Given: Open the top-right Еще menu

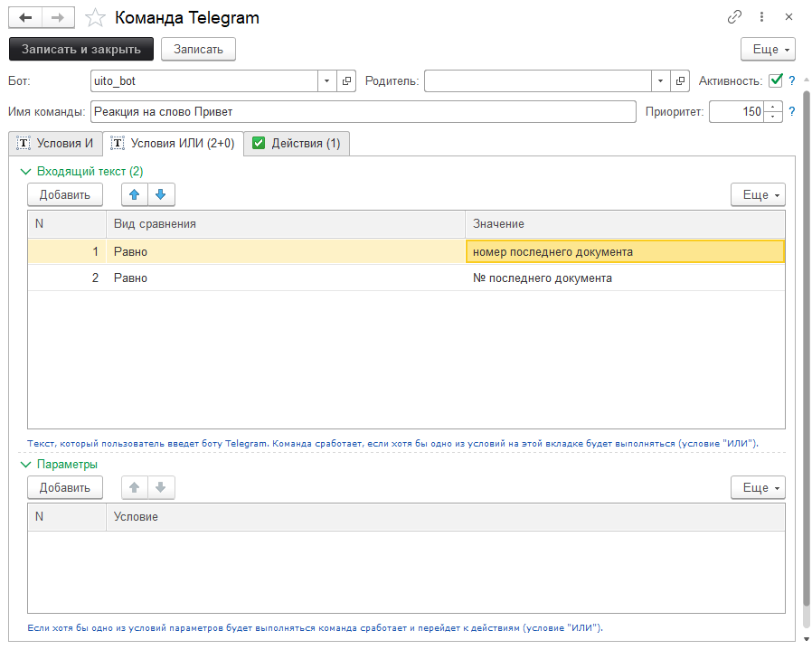Looking at the screenshot, I should pos(767,49).
